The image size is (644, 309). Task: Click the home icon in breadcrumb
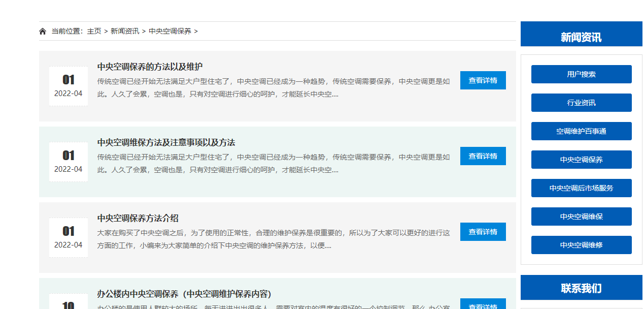click(43, 32)
